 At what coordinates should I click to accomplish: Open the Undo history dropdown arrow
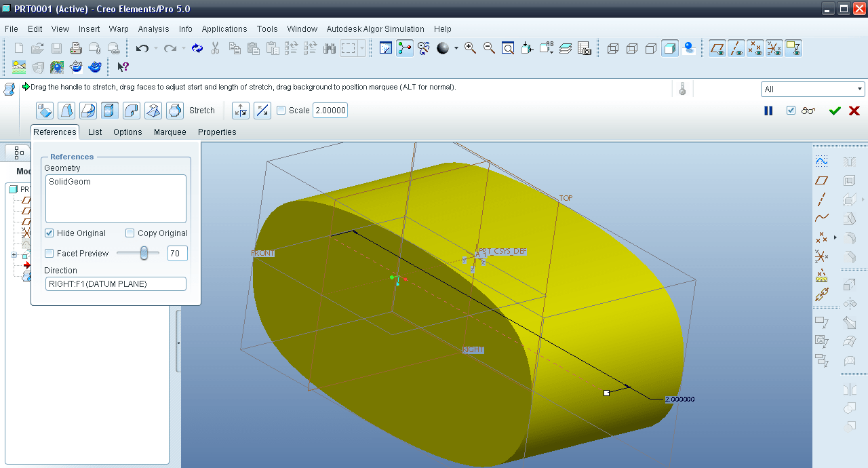[x=156, y=48]
